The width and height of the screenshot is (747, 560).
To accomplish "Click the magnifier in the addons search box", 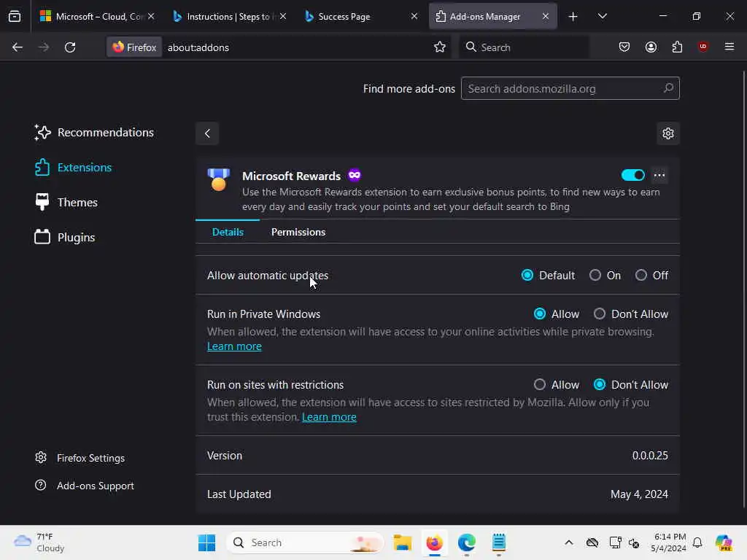I will (668, 88).
